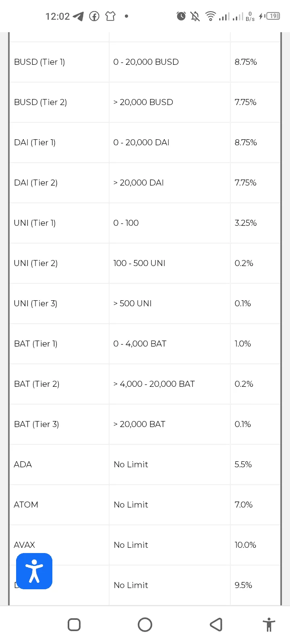Tap the Telegram notification icon
This screenshot has height=644, width=290.
(x=79, y=16)
